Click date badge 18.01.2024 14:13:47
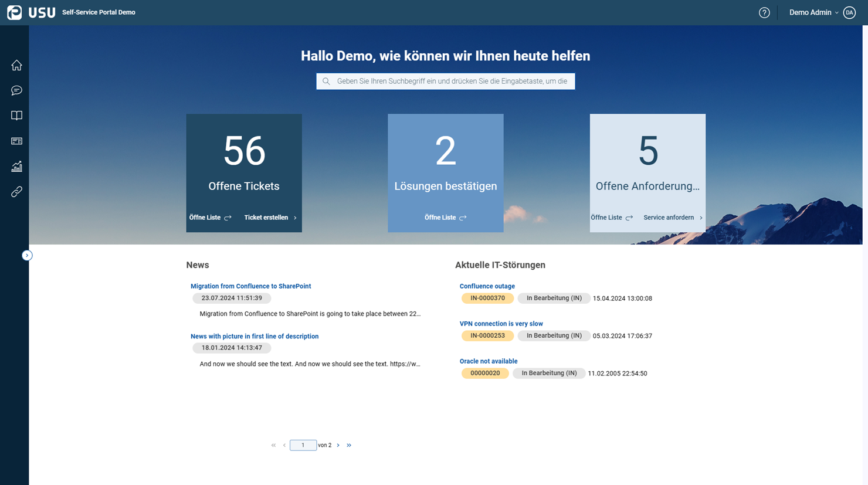868x485 pixels. coord(232,348)
